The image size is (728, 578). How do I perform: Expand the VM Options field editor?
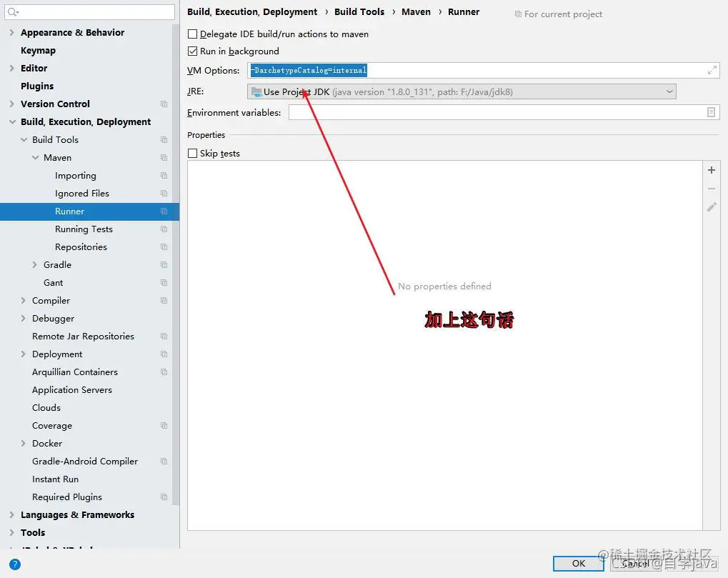[712, 70]
